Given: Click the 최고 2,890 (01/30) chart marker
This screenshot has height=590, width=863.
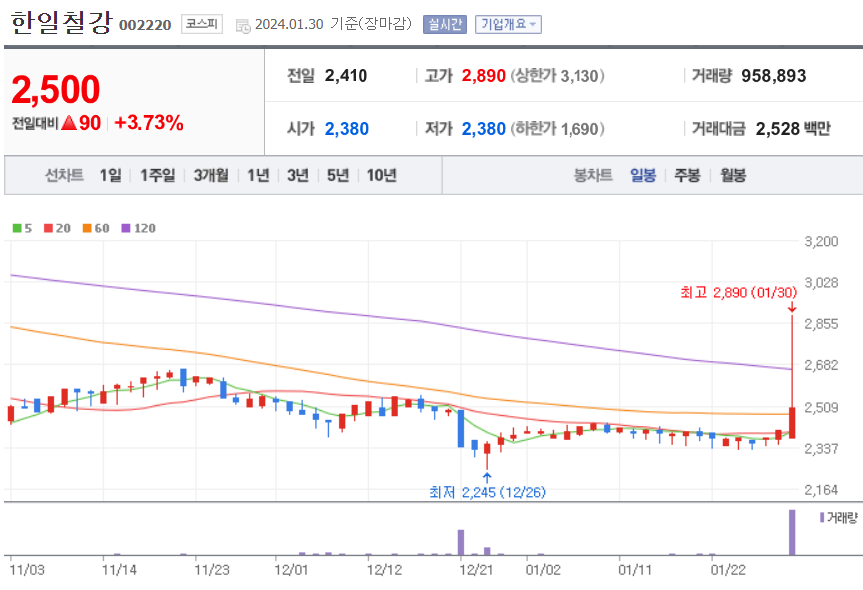Looking at the screenshot, I should click(739, 292).
